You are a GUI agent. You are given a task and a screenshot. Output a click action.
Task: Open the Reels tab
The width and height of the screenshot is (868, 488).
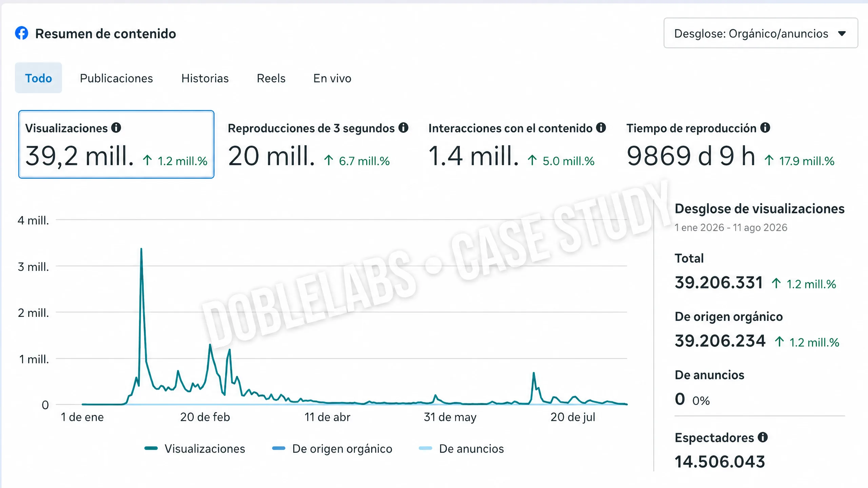pyautogui.click(x=271, y=78)
